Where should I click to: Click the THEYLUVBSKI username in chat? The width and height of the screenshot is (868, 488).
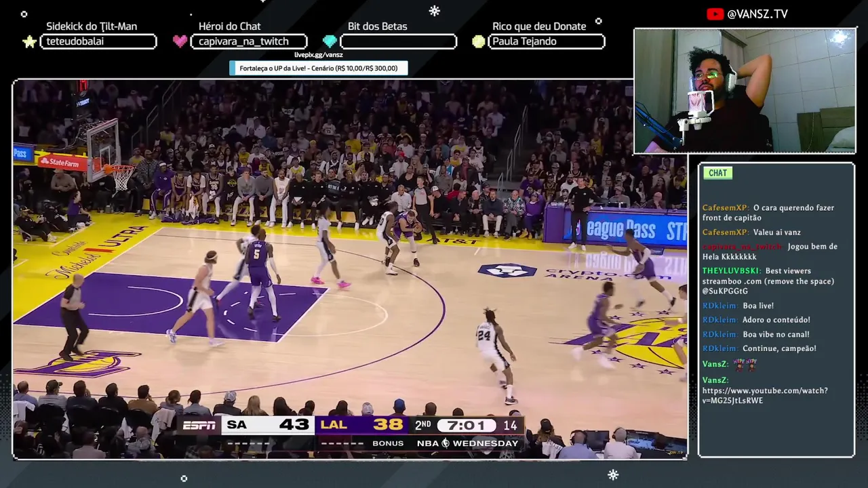tap(731, 271)
